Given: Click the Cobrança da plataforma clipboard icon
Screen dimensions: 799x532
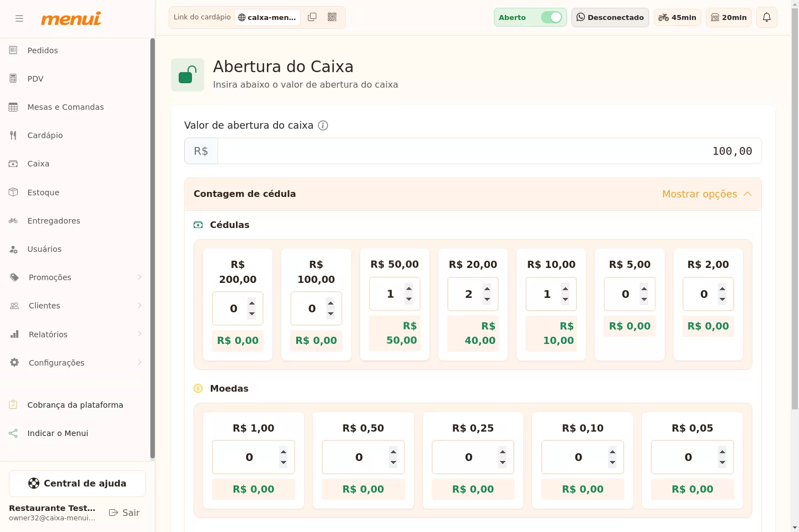Looking at the screenshot, I should coord(13,405).
